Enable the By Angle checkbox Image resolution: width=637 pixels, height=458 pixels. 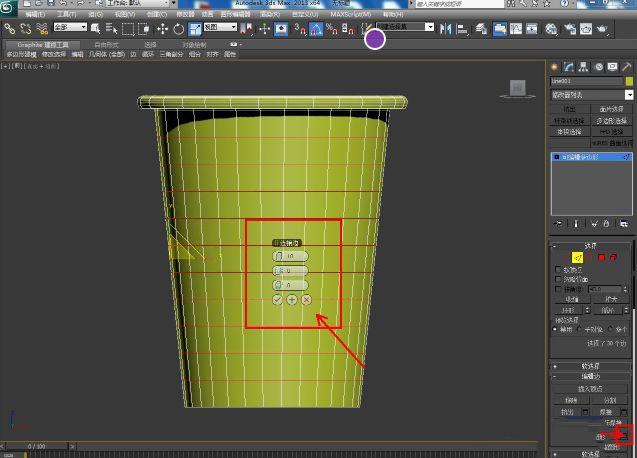coord(558,290)
